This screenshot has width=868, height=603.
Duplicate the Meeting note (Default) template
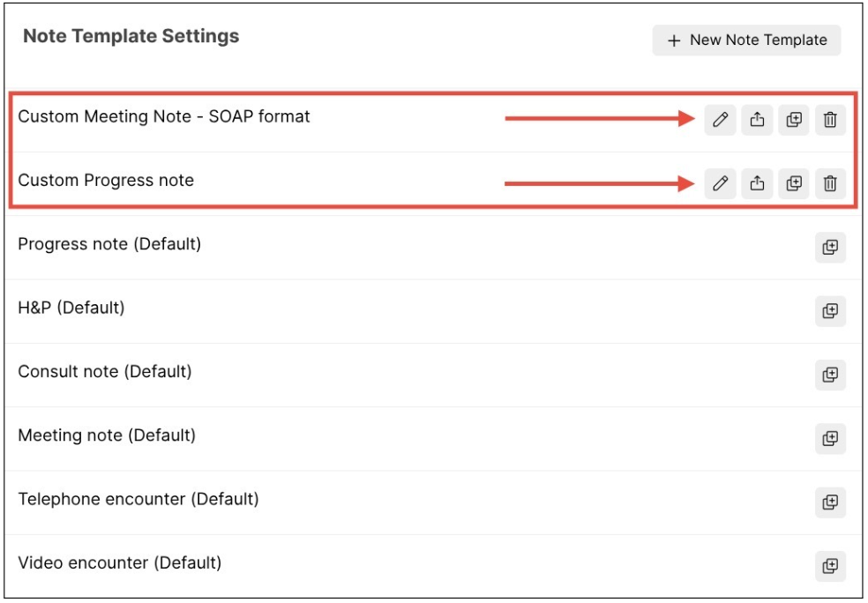830,435
